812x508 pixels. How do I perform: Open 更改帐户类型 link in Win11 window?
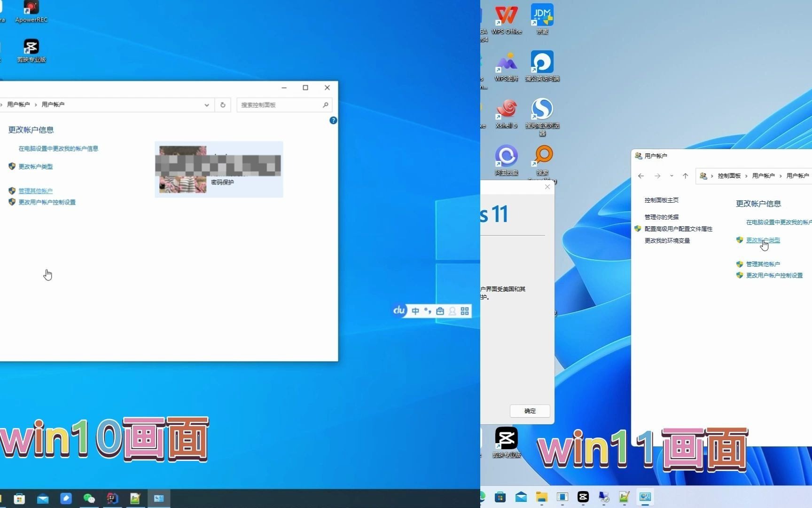[763, 240]
